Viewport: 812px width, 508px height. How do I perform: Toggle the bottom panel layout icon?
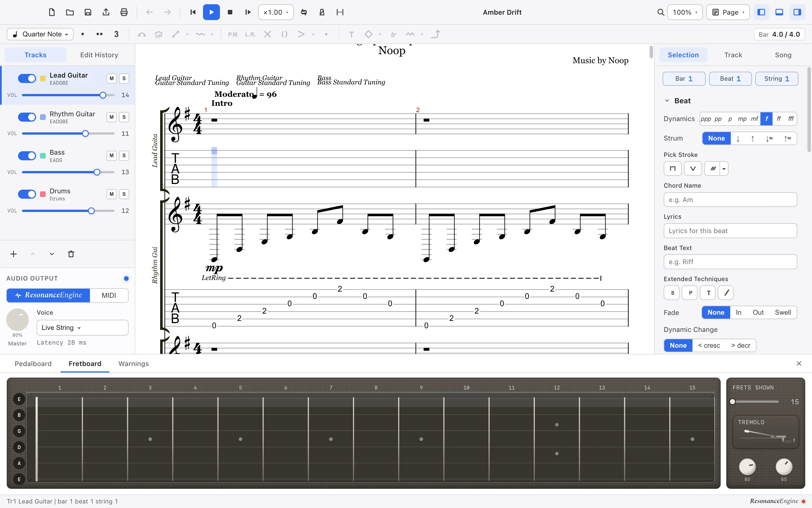[x=779, y=12]
